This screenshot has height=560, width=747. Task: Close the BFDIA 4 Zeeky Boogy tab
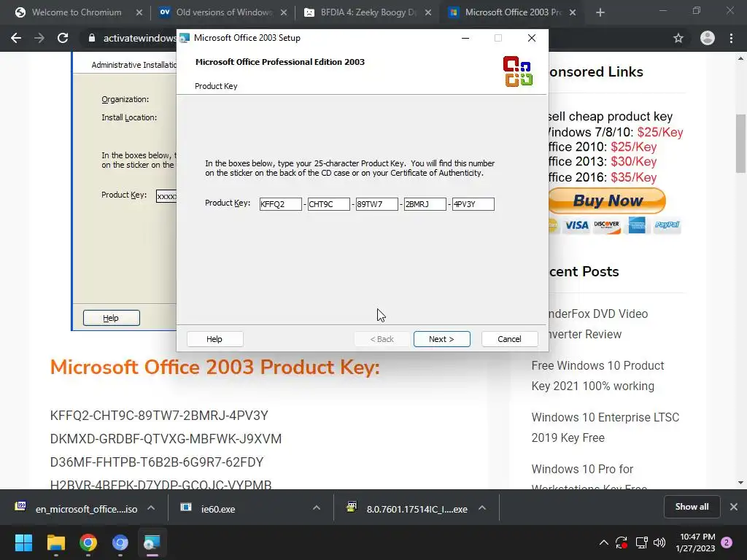click(427, 12)
